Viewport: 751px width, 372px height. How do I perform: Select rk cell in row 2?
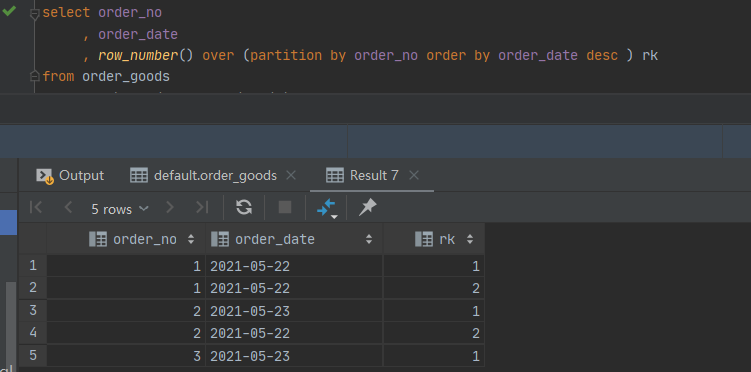(434, 288)
